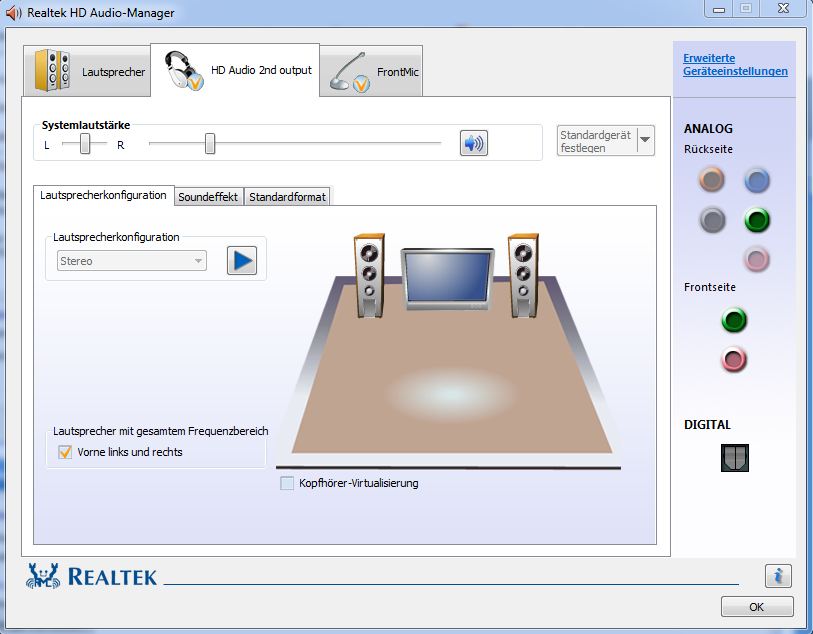Open 'Erweiterte Geräteeinstellungen' link
813x634 pixels.
point(735,65)
